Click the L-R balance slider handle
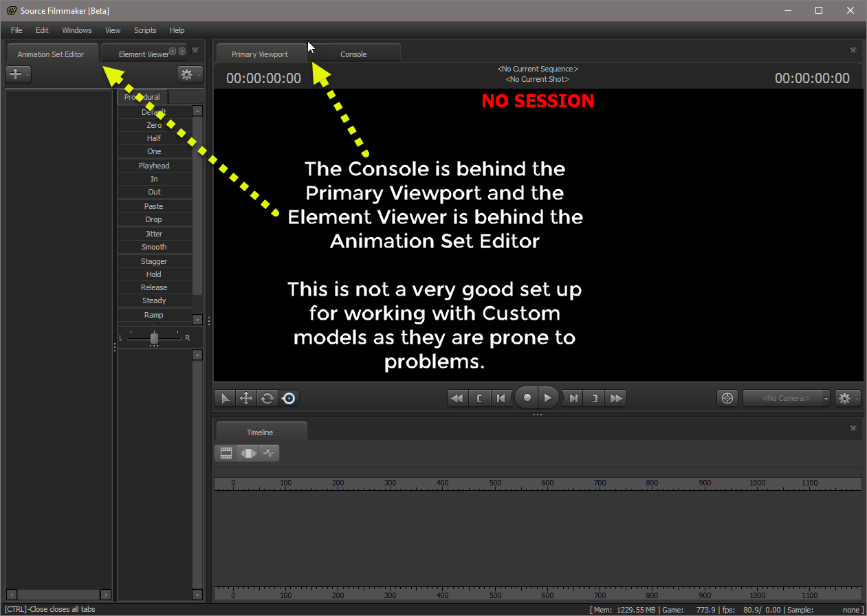Screen dimensions: 867x616 pos(154,338)
